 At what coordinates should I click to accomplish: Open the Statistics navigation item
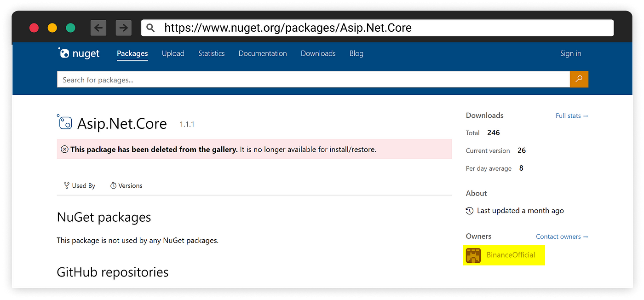[x=212, y=53]
